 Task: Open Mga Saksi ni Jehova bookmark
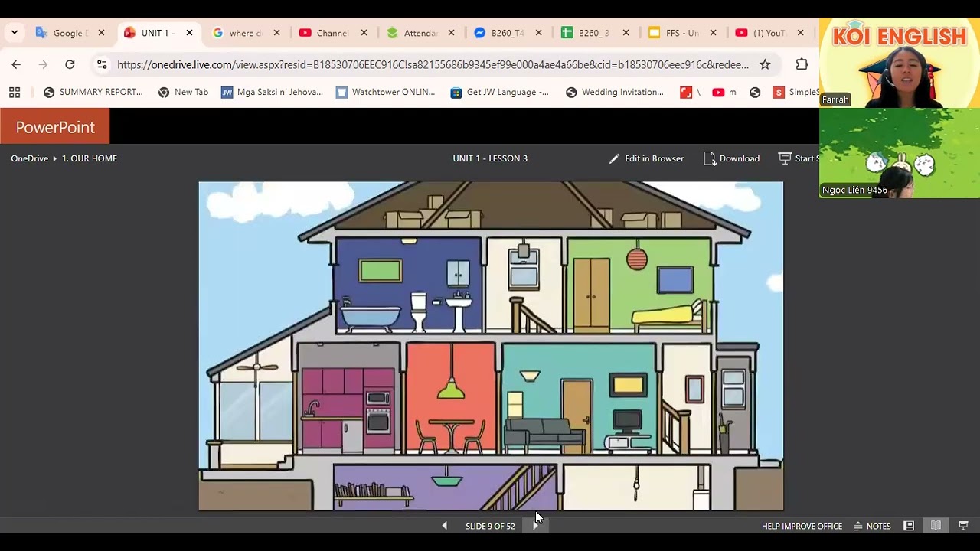pyautogui.click(x=272, y=92)
